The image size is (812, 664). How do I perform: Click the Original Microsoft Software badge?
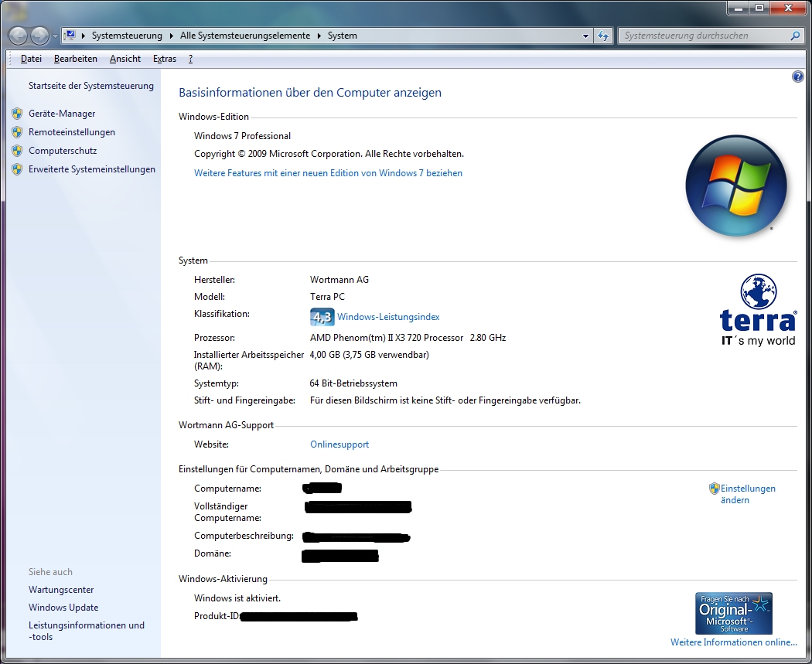click(734, 614)
